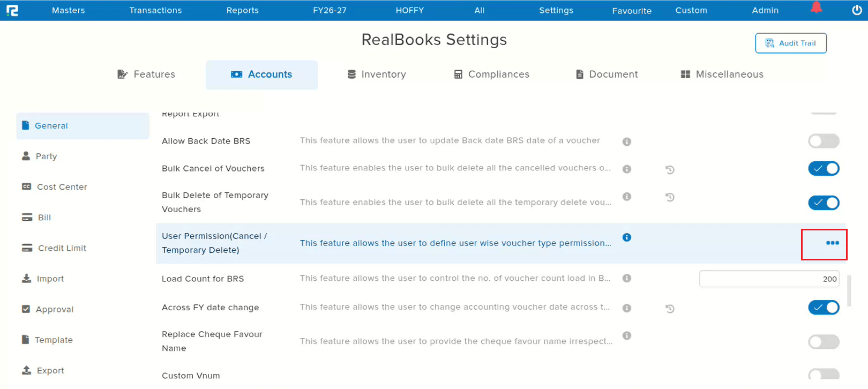Click the Load Count for BRS label
Image resolution: width=868 pixels, height=389 pixels.
(203, 279)
